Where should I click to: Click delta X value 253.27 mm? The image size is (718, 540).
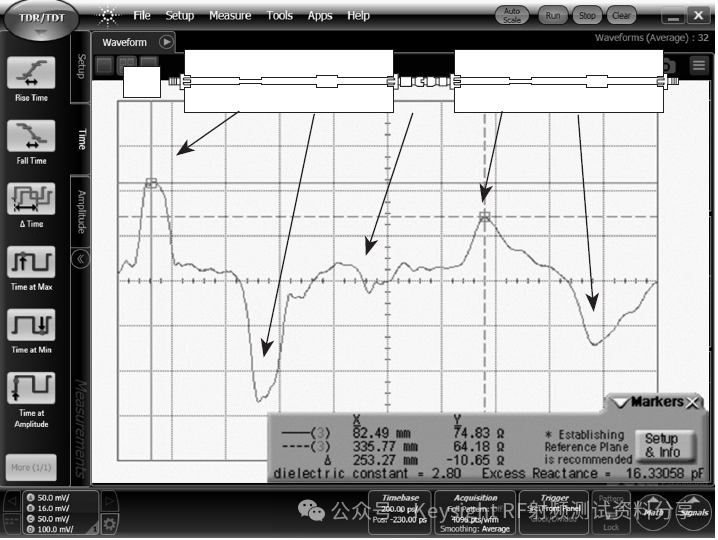tap(385, 460)
